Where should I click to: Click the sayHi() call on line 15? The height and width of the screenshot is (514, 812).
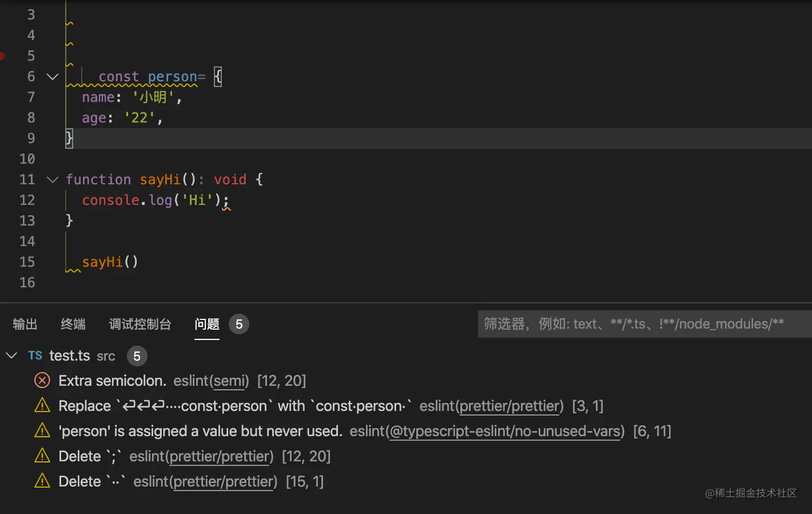(110, 262)
